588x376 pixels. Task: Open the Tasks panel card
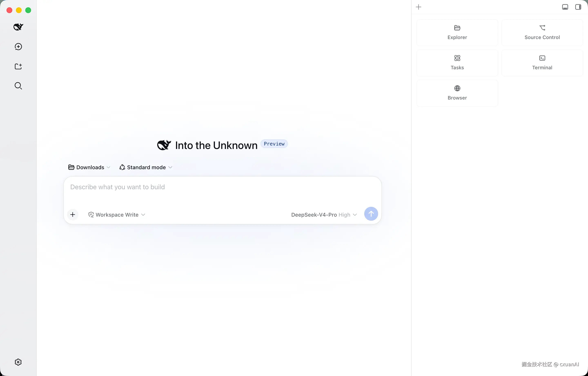(x=457, y=63)
